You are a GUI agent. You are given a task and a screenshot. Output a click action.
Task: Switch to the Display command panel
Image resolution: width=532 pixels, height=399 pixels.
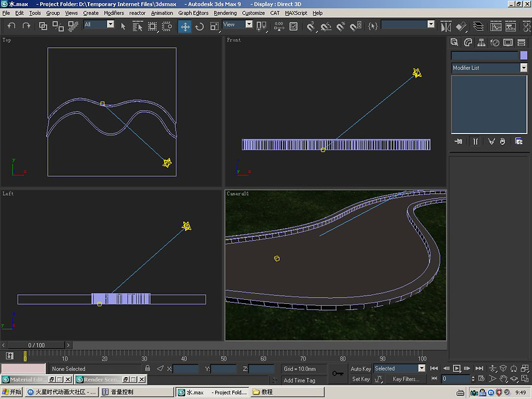[x=508, y=43]
